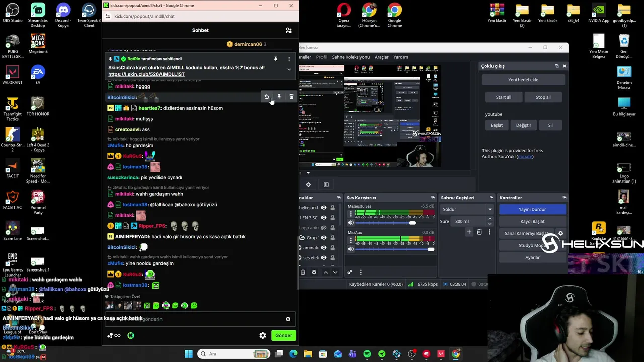Undock the Ses Karıştırıcı panel
644x362 pixels.
click(x=433, y=198)
